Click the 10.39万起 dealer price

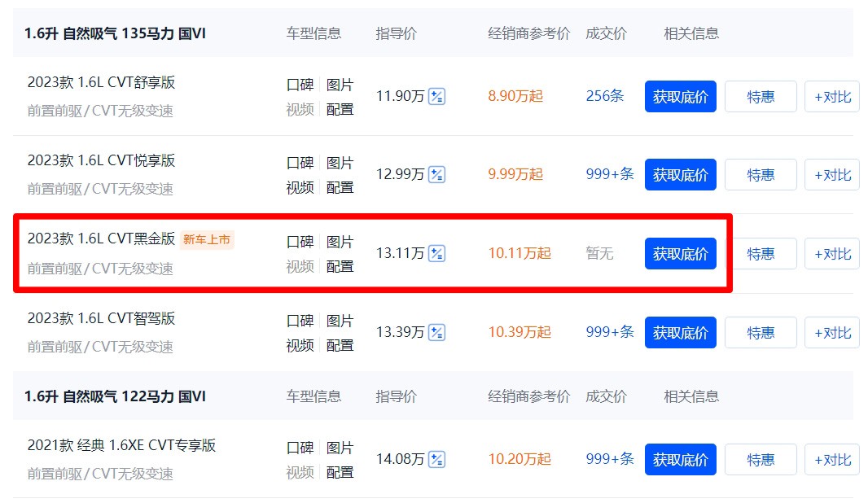click(519, 332)
